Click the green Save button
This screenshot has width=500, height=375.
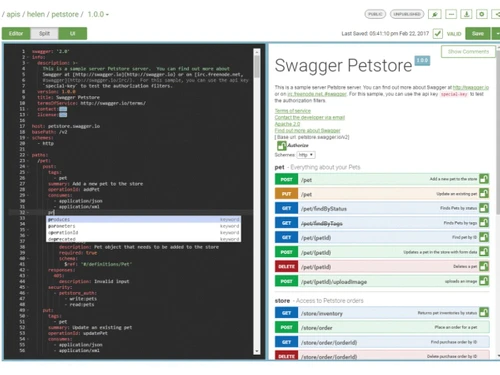tap(478, 34)
